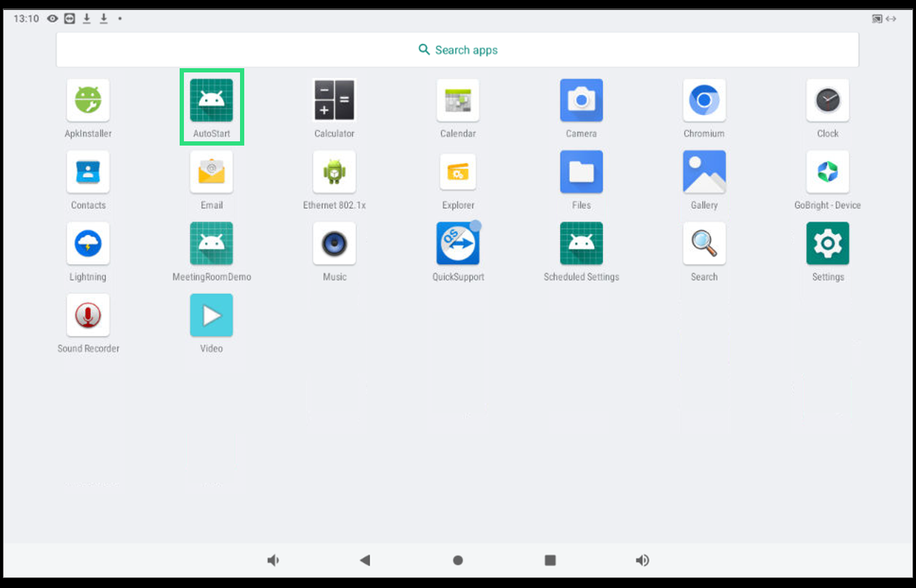
Task: Open the Calculator app
Action: [x=334, y=100]
